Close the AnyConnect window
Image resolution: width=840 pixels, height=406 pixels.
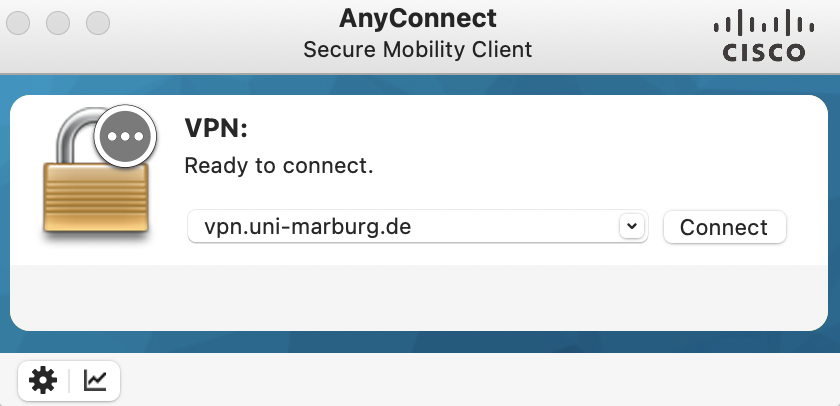click(x=18, y=23)
